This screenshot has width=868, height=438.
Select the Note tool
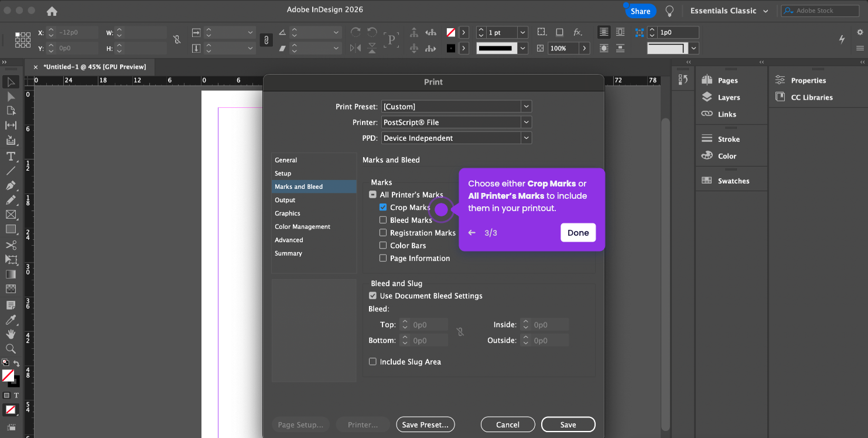point(11,305)
